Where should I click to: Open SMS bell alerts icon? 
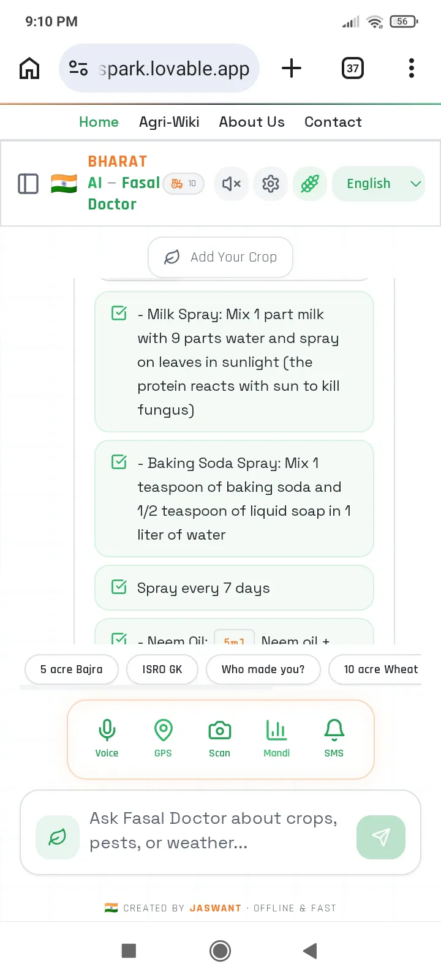point(334,739)
